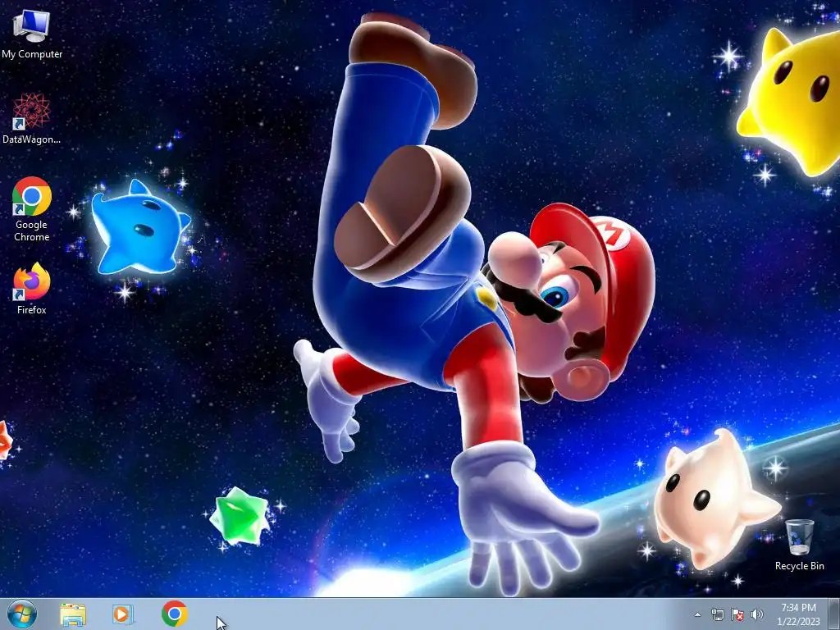Viewport: 840px width, 630px height.
Task: Open Action Center flag icon
Action: pyautogui.click(x=737, y=614)
